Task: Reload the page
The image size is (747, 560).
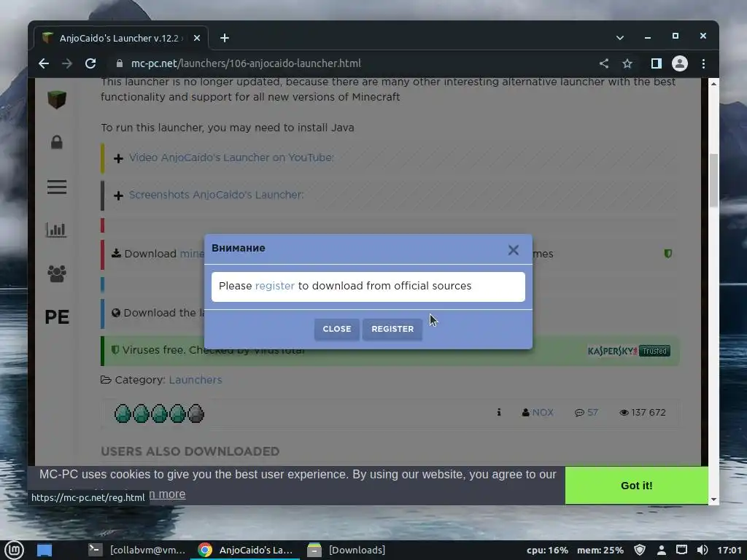Action: pos(90,63)
